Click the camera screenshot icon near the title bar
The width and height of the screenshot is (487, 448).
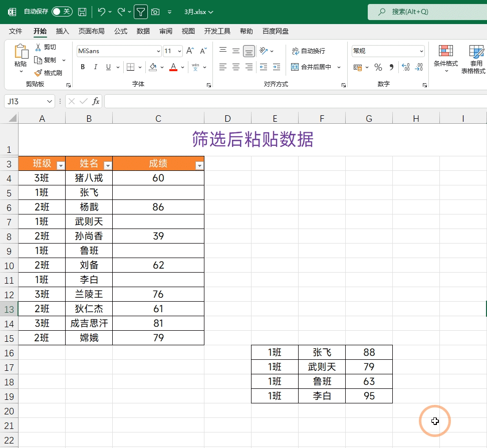coord(155,12)
